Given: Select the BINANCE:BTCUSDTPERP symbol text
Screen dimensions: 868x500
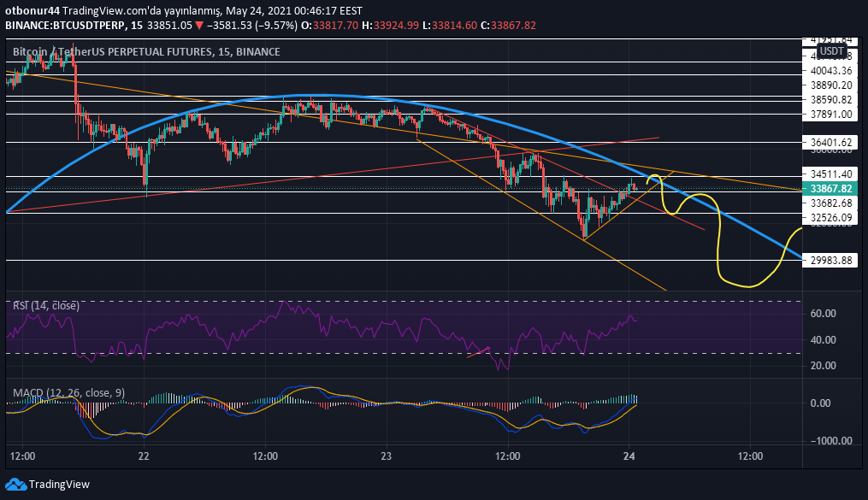Looking at the screenshot, I should tap(64, 26).
